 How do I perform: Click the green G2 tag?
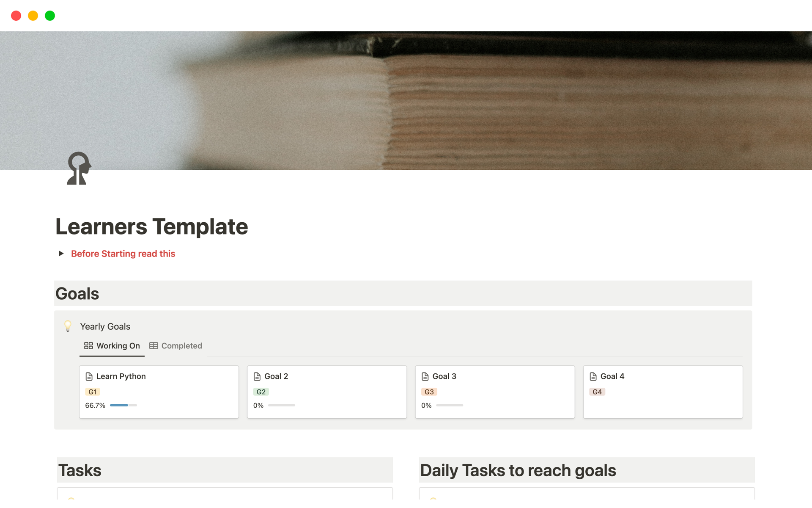pos(261,392)
